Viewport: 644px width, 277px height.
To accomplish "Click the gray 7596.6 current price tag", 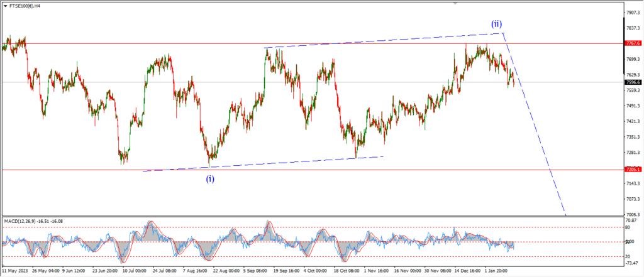I will 632,82.
